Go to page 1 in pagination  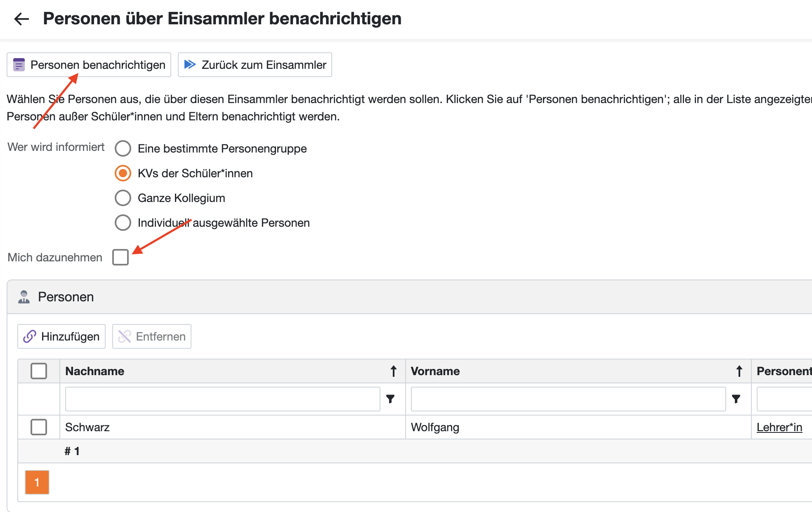37,482
